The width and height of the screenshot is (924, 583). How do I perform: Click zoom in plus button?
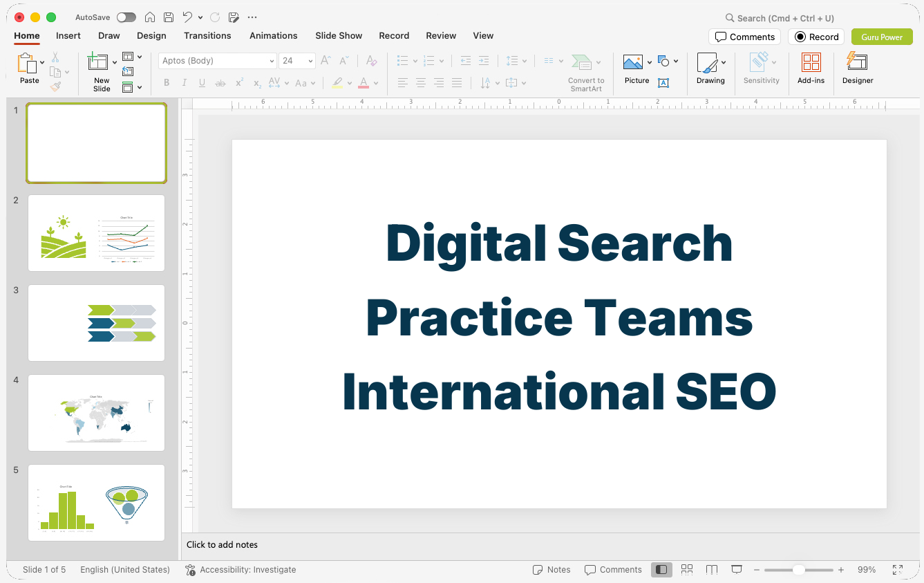click(841, 570)
